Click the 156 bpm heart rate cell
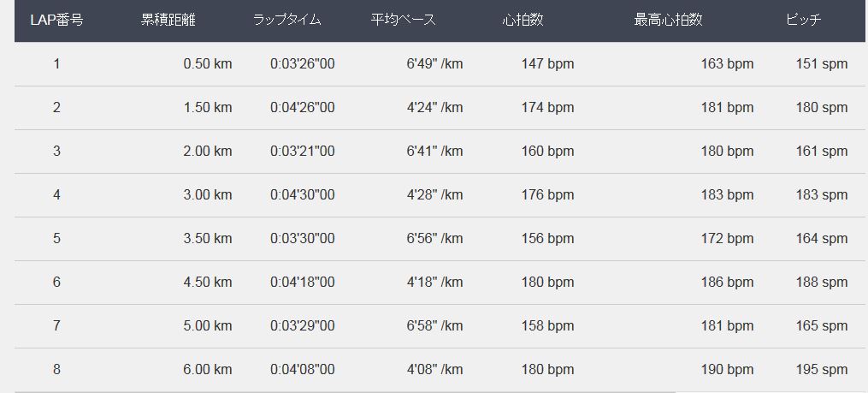Image resolution: width=868 pixels, height=393 pixels. click(x=548, y=239)
